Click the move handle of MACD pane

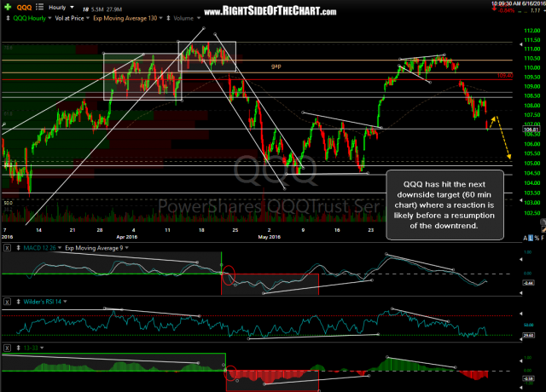point(19,248)
